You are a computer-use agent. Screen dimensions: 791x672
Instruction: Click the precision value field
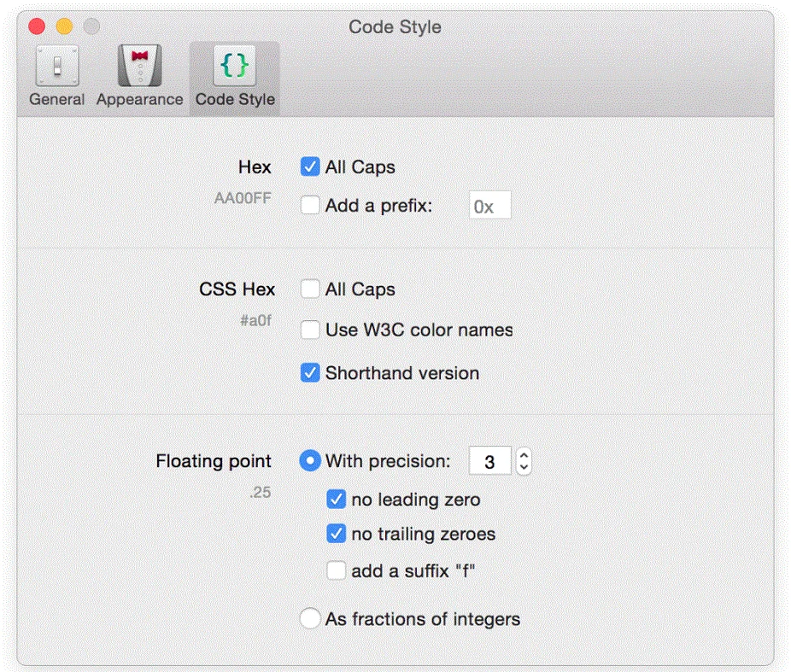pyautogui.click(x=489, y=461)
